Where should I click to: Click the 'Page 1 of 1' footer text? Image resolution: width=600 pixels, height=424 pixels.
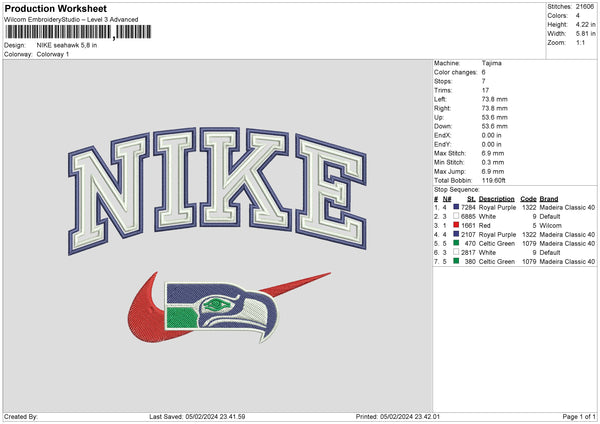579,416
